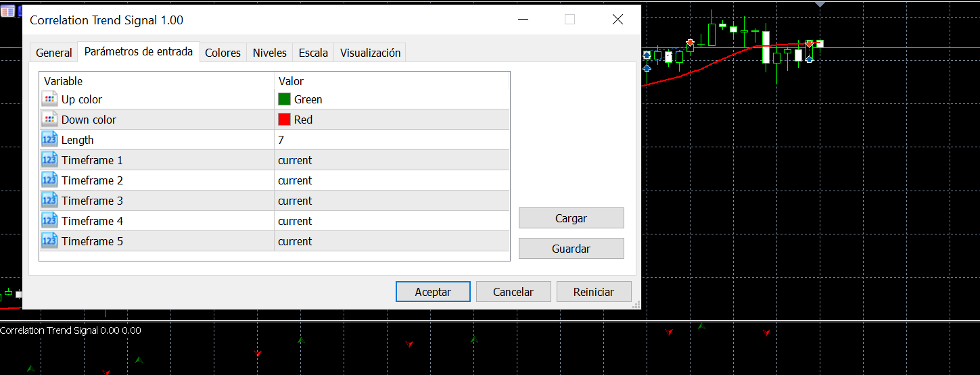Go to the Niveles tab

point(270,53)
